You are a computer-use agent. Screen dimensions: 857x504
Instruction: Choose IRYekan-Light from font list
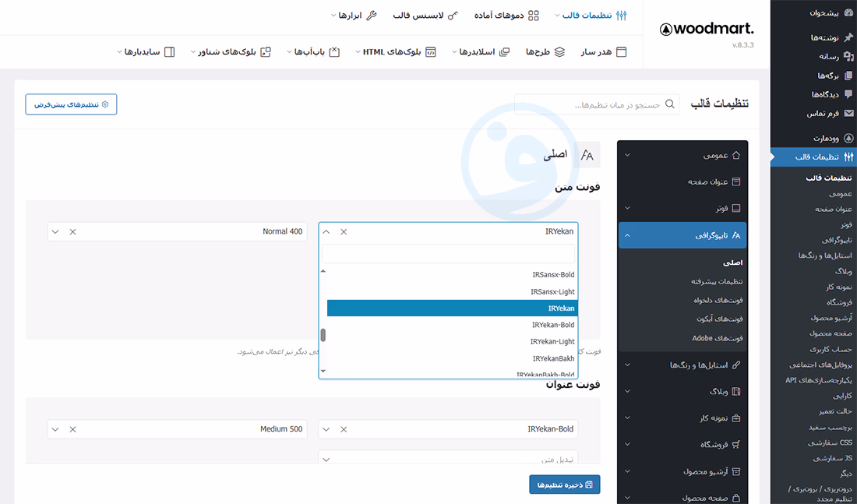pyautogui.click(x=452, y=342)
